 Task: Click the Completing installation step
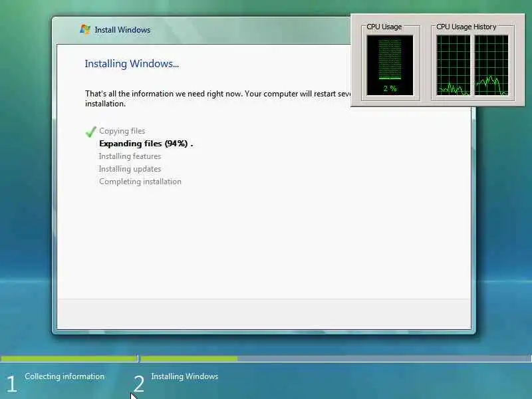coord(140,182)
